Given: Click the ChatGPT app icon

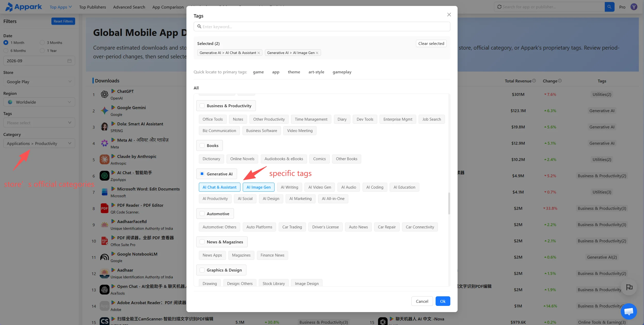Looking at the screenshot, I should tap(105, 94).
